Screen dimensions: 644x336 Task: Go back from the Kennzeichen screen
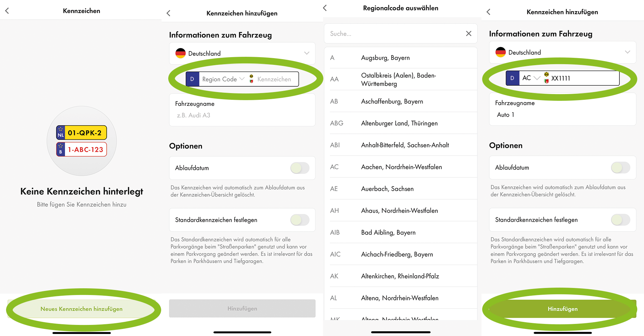coord(7,11)
